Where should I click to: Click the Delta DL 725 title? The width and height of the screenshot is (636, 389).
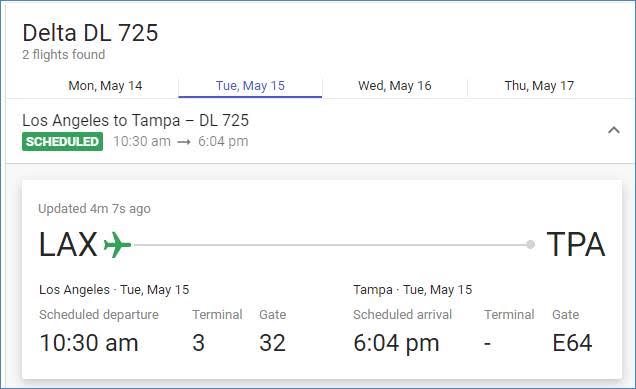pos(90,33)
